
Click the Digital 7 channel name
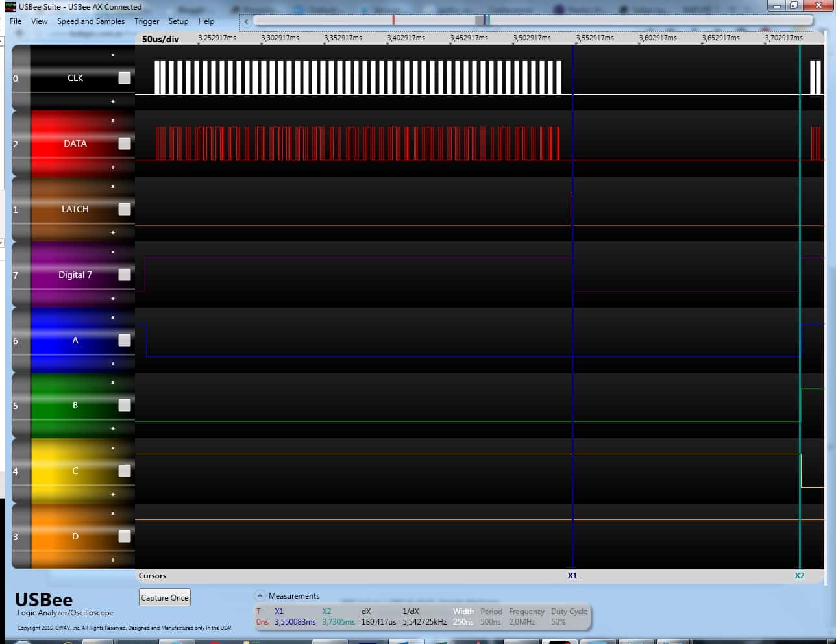pyautogui.click(x=75, y=275)
